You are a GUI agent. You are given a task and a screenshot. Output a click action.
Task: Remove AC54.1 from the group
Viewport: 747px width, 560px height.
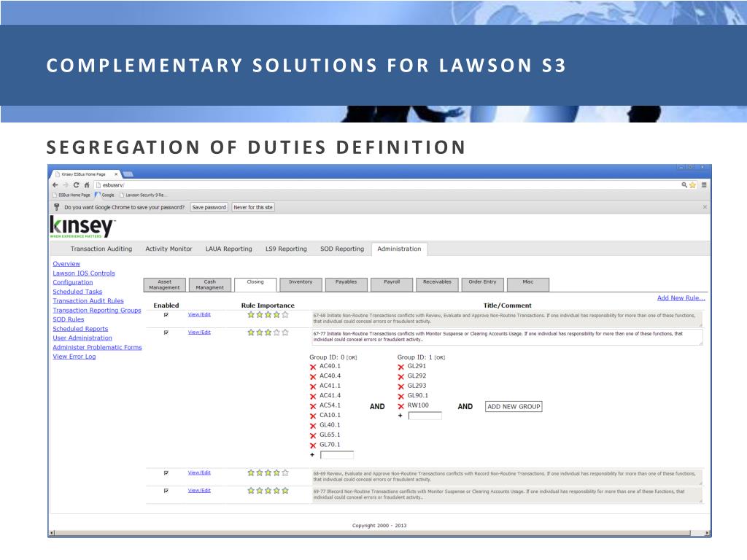click(313, 406)
